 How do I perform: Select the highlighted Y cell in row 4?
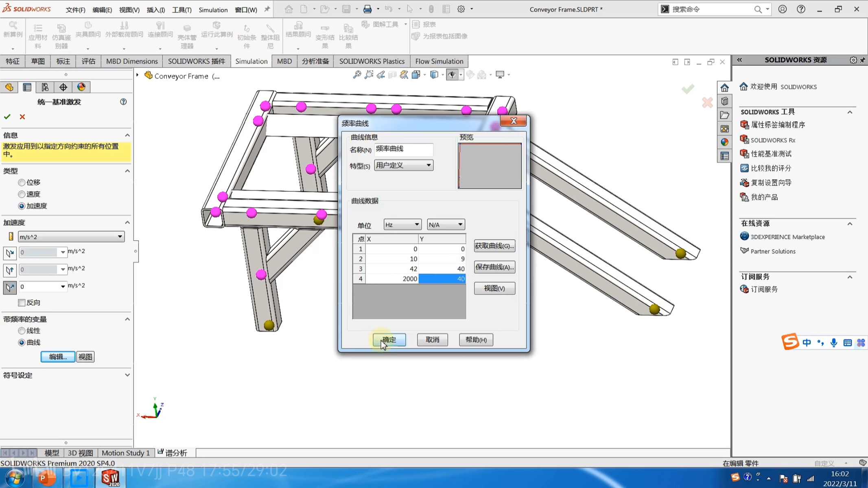[442, 279]
